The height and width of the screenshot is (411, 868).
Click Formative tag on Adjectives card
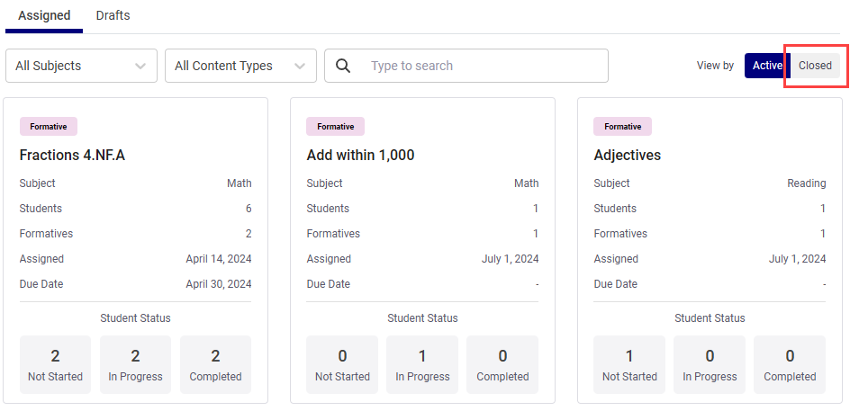(622, 127)
